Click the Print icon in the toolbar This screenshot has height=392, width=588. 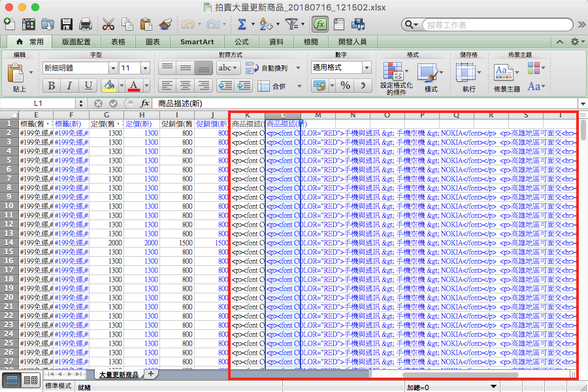pyautogui.click(x=85, y=25)
